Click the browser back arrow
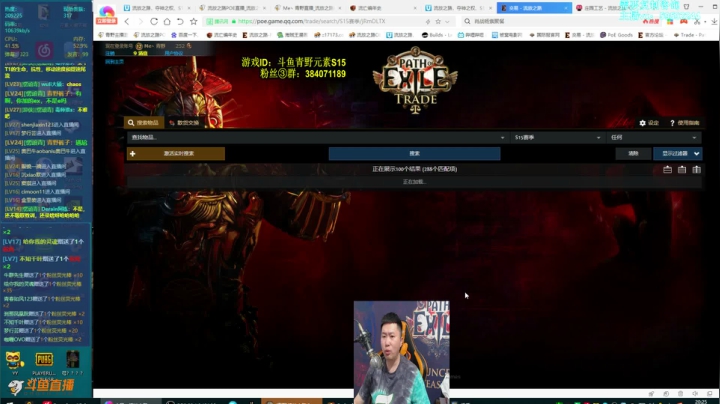This screenshot has height=404, width=720. click(x=127, y=22)
